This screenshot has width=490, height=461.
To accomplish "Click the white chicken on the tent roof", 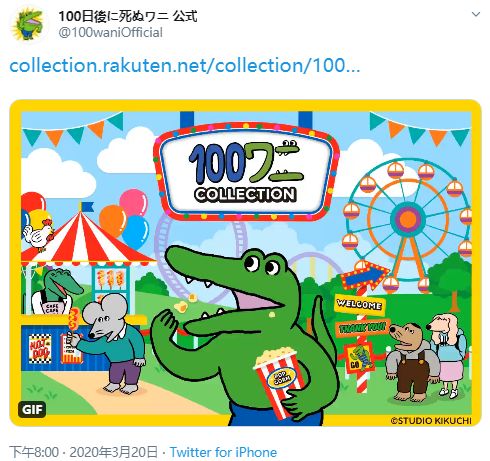I will point(38,233).
